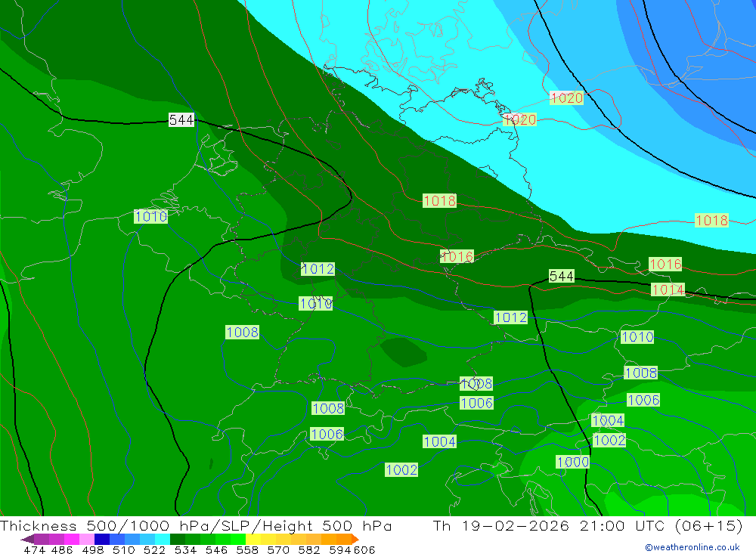Select the leftmost 1008 isobar label
Screen dimensions: 756x554
pos(243,332)
